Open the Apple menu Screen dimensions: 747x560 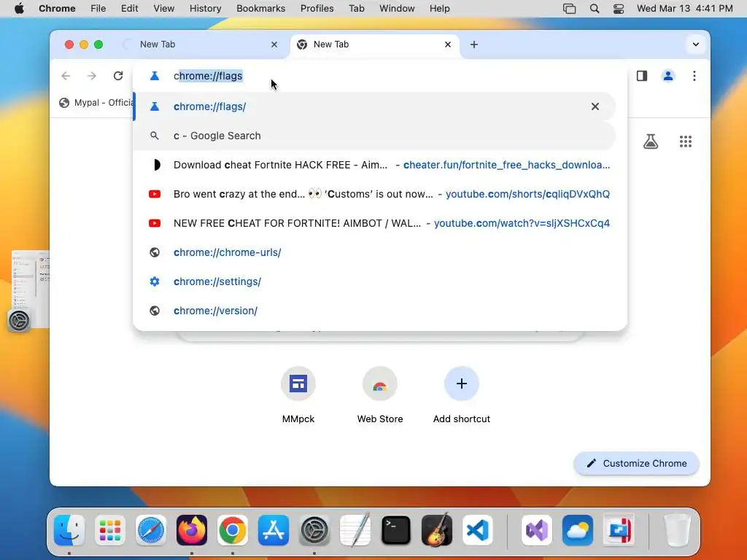click(x=19, y=8)
